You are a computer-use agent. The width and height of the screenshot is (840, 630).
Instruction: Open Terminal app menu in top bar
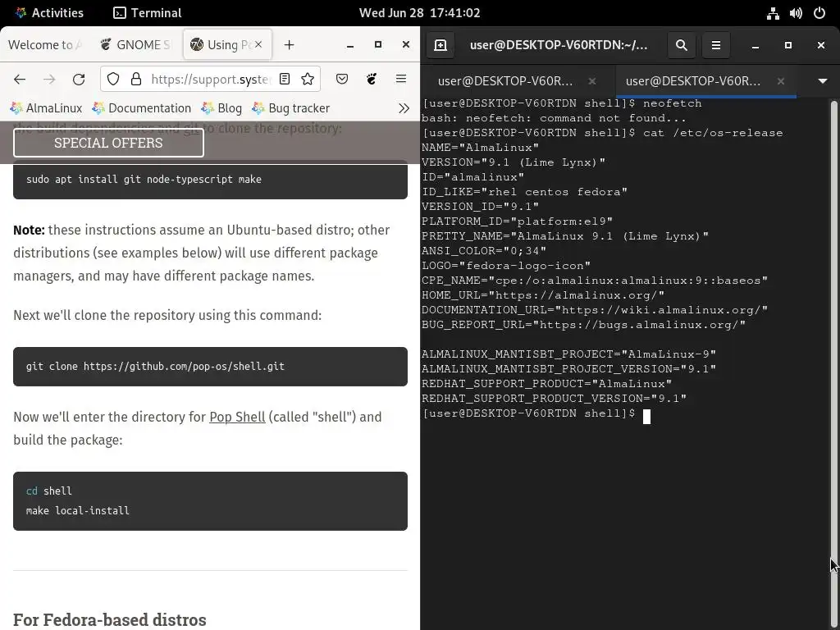[148, 13]
